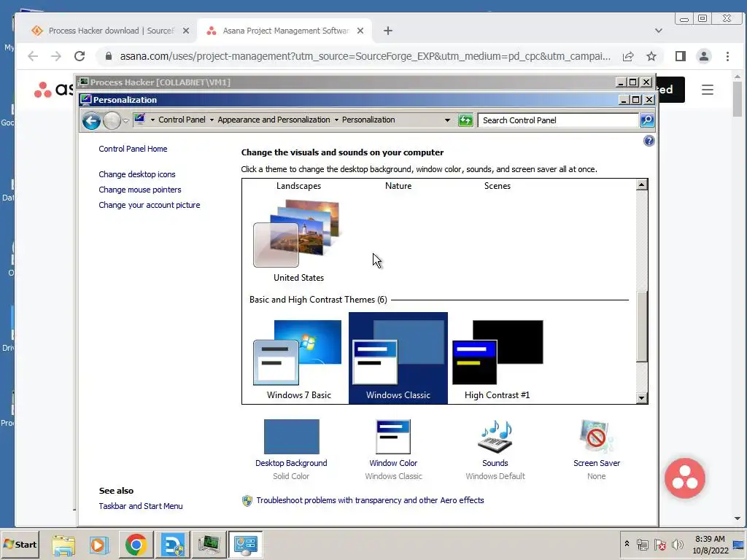Image resolution: width=747 pixels, height=560 pixels.
Task: Open a new Chrome tab
Action: (x=388, y=31)
